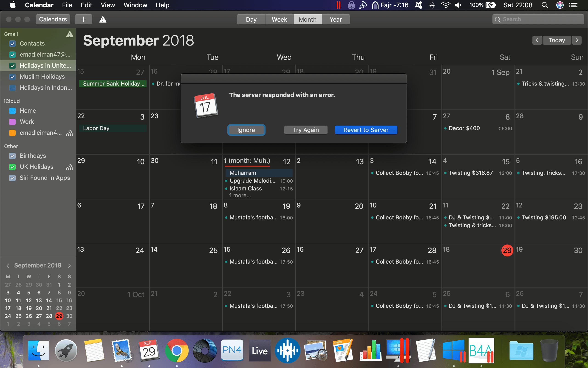588x368 pixels.
Task: Open Spotlight search in menu bar
Action: (545, 5)
